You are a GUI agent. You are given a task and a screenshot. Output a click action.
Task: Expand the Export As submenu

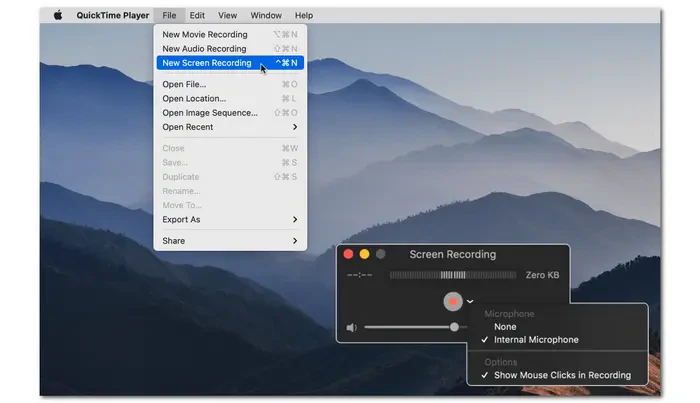[x=230, y=220]
